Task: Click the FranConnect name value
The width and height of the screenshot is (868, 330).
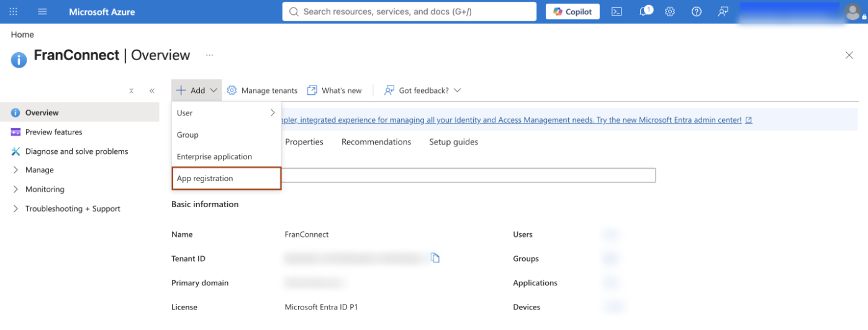Action: pos(307,234)
